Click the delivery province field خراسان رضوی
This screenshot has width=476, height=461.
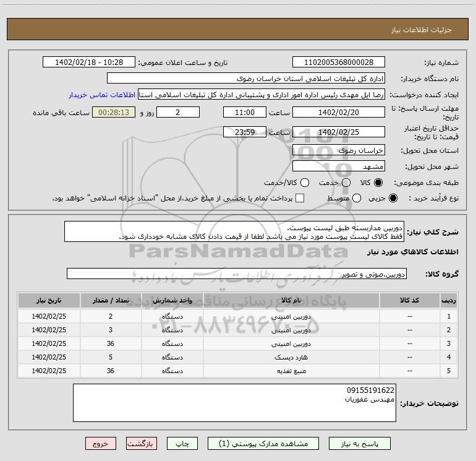[339, 150]
